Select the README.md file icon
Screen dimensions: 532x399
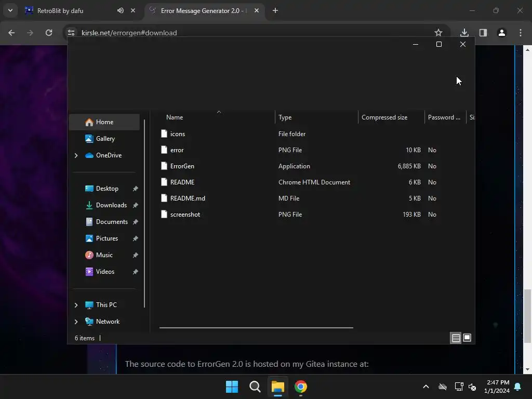[x=164, y=198]
